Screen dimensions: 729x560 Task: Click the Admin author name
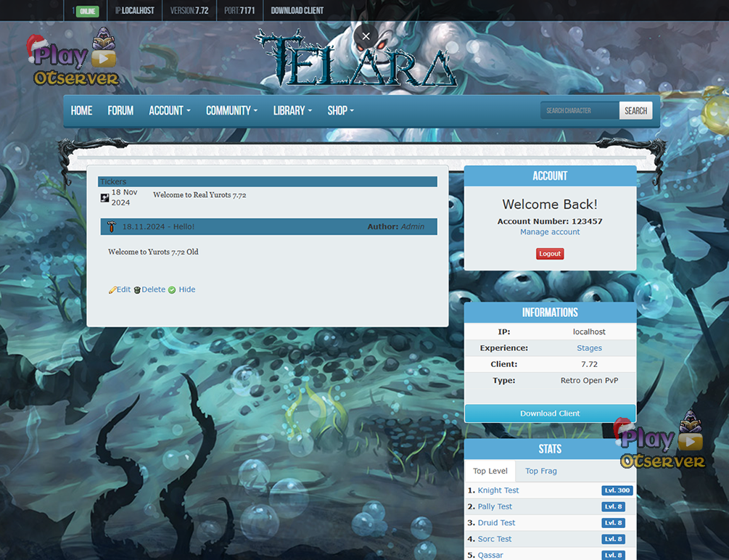[x=413, y=226]
